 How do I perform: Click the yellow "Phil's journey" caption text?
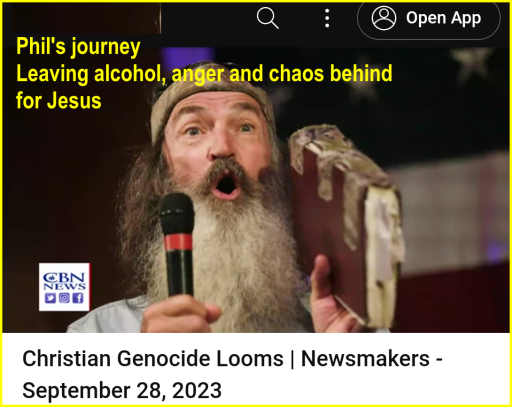pos(78,47)
